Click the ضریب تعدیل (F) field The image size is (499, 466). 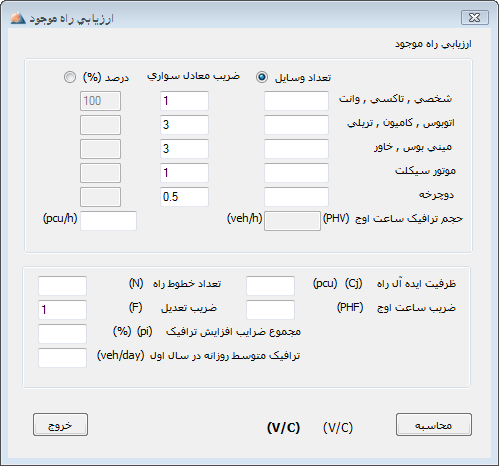(62, 310)
